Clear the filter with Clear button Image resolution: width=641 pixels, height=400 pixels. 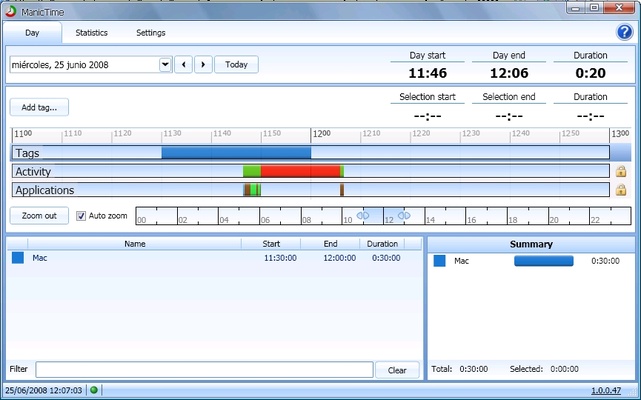click(x=397, y=370)
